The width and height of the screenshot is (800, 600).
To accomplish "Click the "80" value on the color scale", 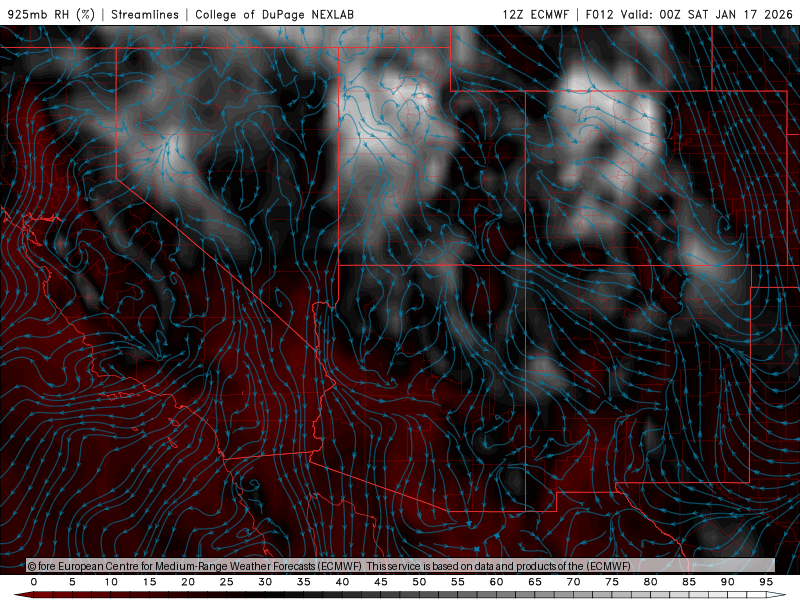I will (651, 582).
